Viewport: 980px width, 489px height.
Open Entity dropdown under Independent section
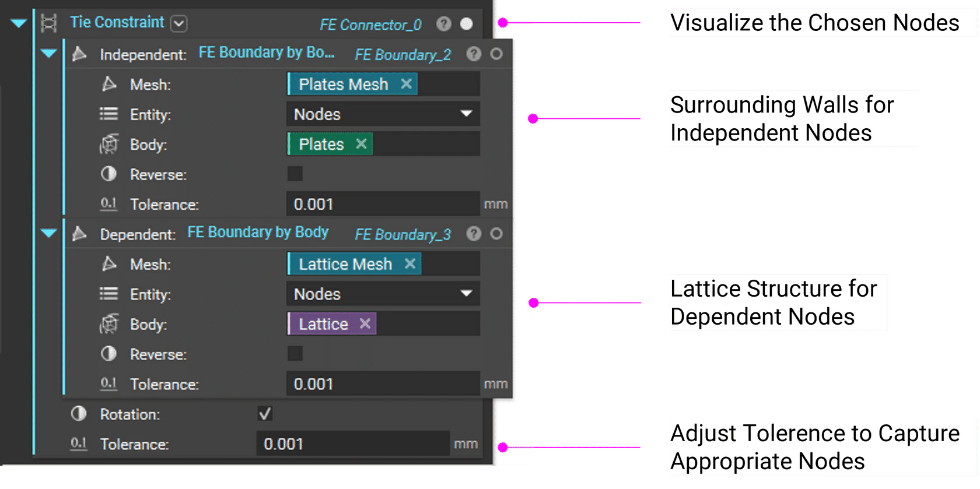click(383, 114)
